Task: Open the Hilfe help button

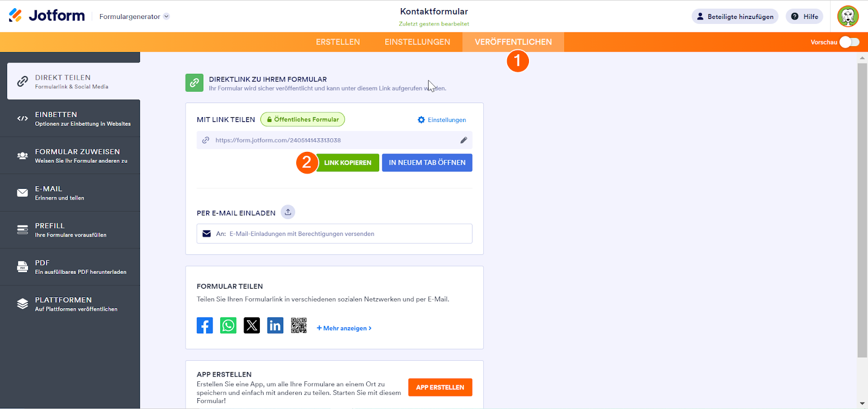Action: coord(805,16)
